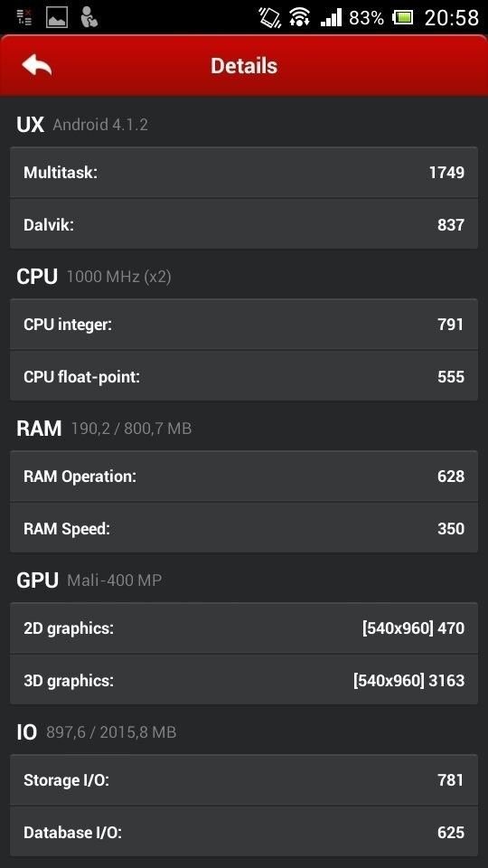Tap the battery status icon
This screenshot has width=488, height=868.
(402, 18)
